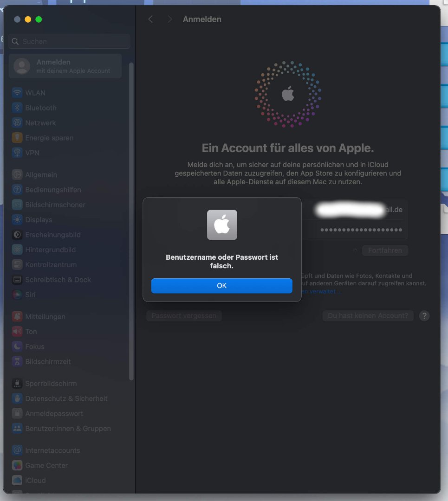Image resolution: width=448 pixels, height=501 pixels.
Task: Go forward with the right chevron
Action: (x=170, y=19)
